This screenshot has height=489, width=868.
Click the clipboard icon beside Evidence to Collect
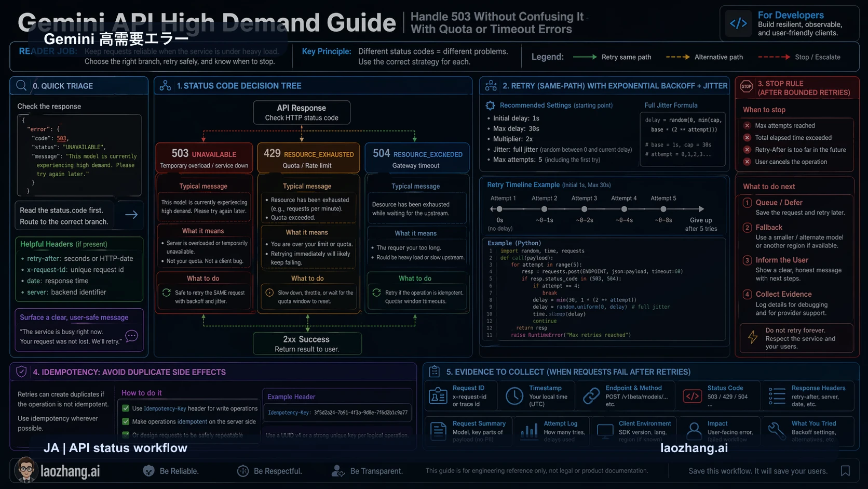tap(435, 372)
